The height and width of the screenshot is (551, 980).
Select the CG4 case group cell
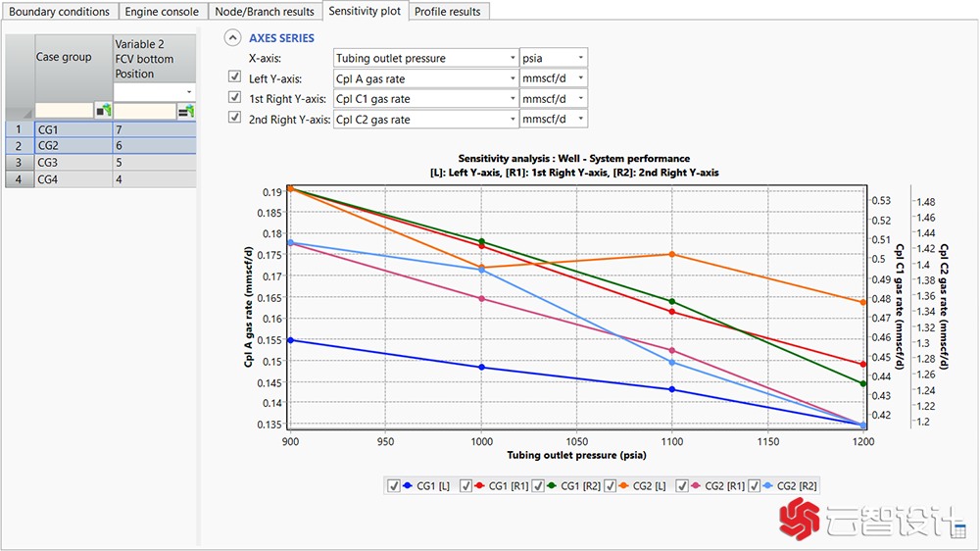(73, 179)
